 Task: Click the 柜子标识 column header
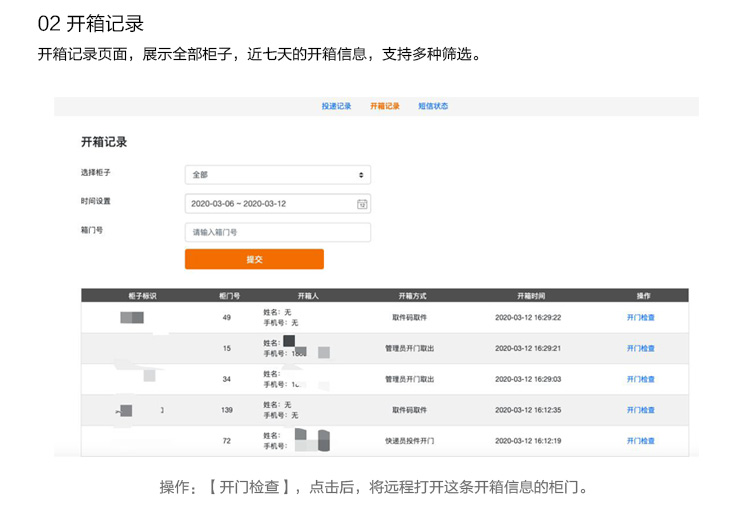(143, 296)
